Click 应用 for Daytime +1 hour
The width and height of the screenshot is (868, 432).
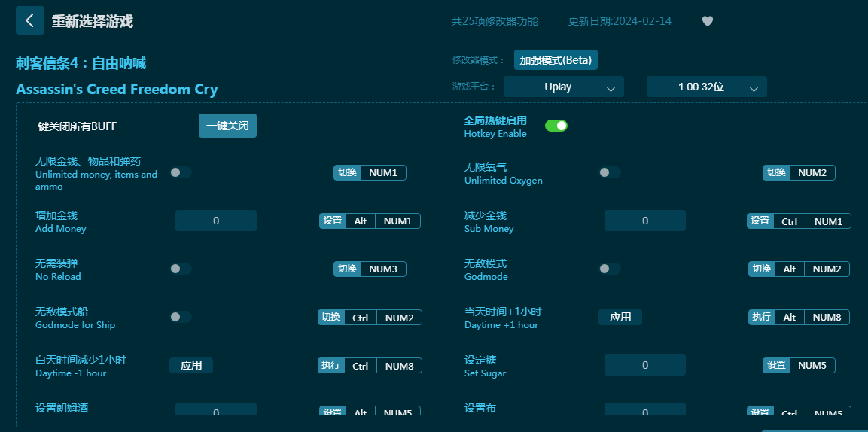[x=620, y=317]
